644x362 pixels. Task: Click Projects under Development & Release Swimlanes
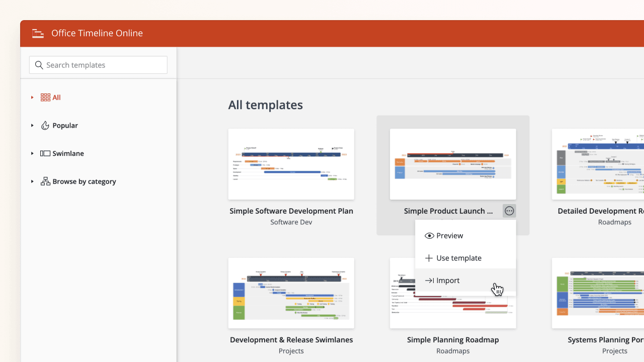pos(291,351)
